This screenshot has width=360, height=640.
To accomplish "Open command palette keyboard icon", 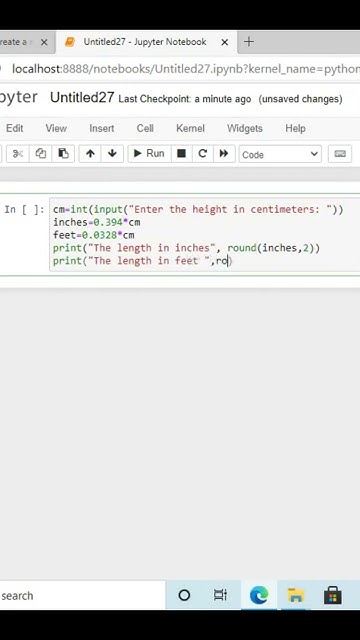I will (340, 154).
